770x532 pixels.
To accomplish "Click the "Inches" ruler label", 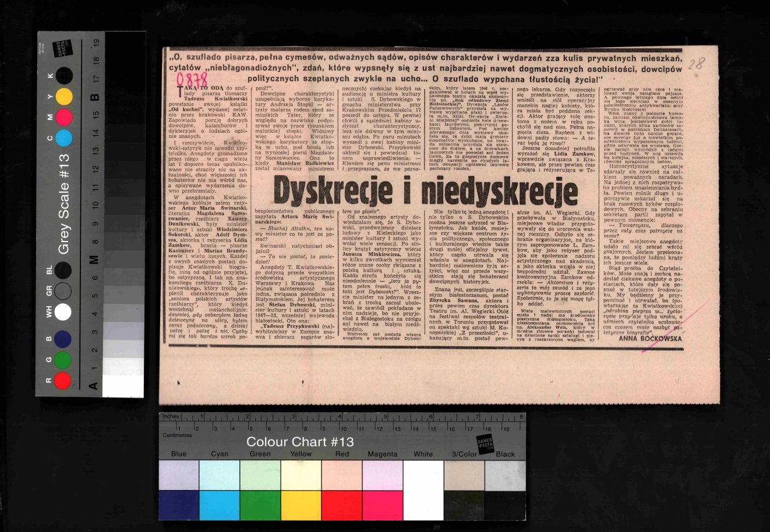I will pos(171,416).
